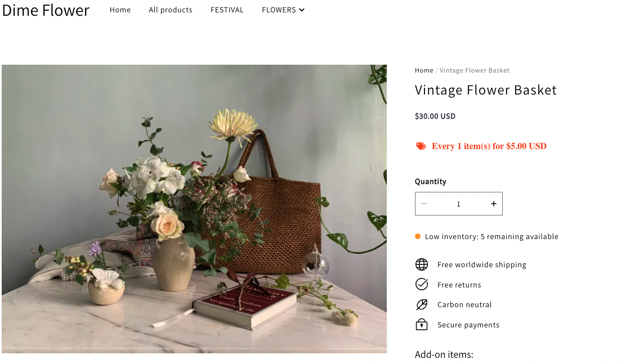Viewport: 639px width, 364px height.
Task: Open the Home navigation menu item
Action: click(120, 10)
